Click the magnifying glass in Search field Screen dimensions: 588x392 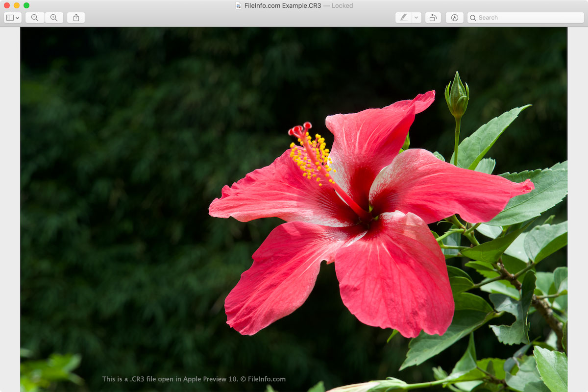[473, 18]
